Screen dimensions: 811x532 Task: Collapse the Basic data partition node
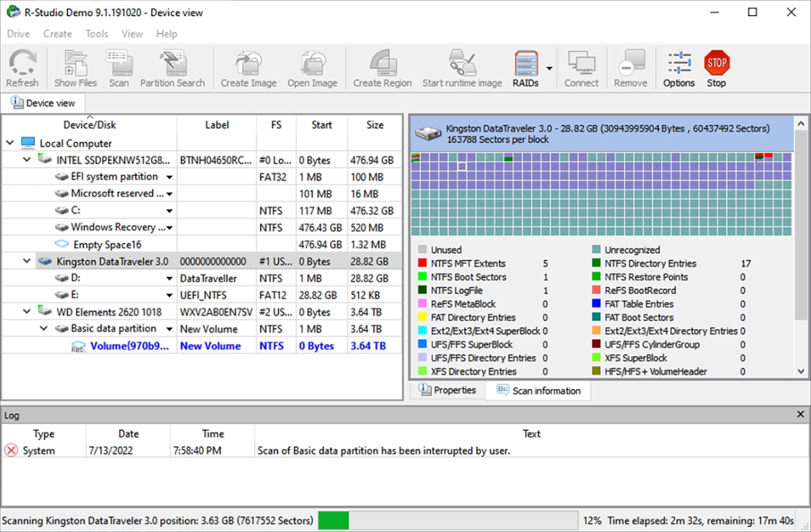(x=44, y=328)
